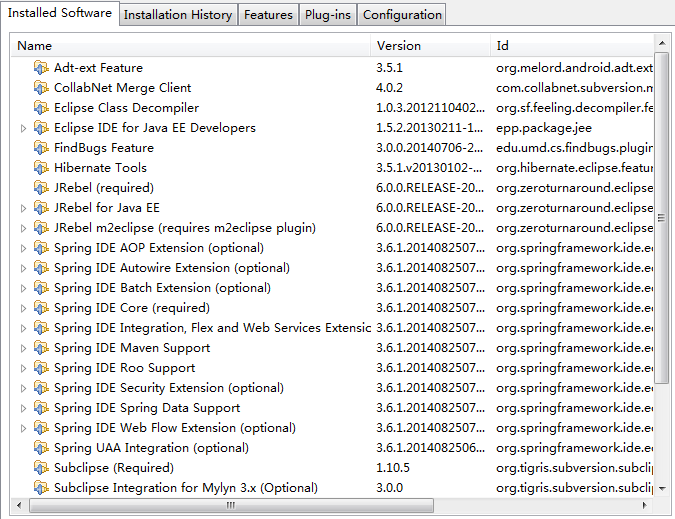Click the vertical scrollbar thumb
This screenshot has height=519, width=675.
662,218
